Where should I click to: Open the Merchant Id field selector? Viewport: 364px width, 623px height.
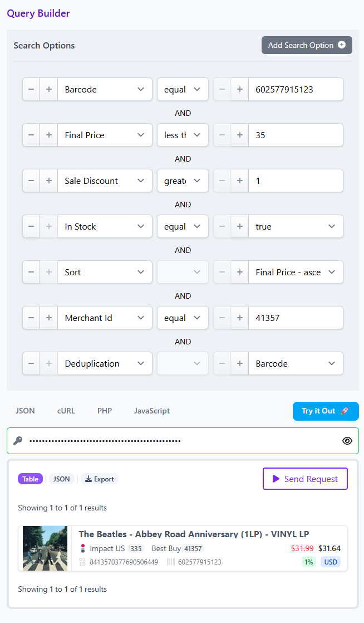coord(105,318)
